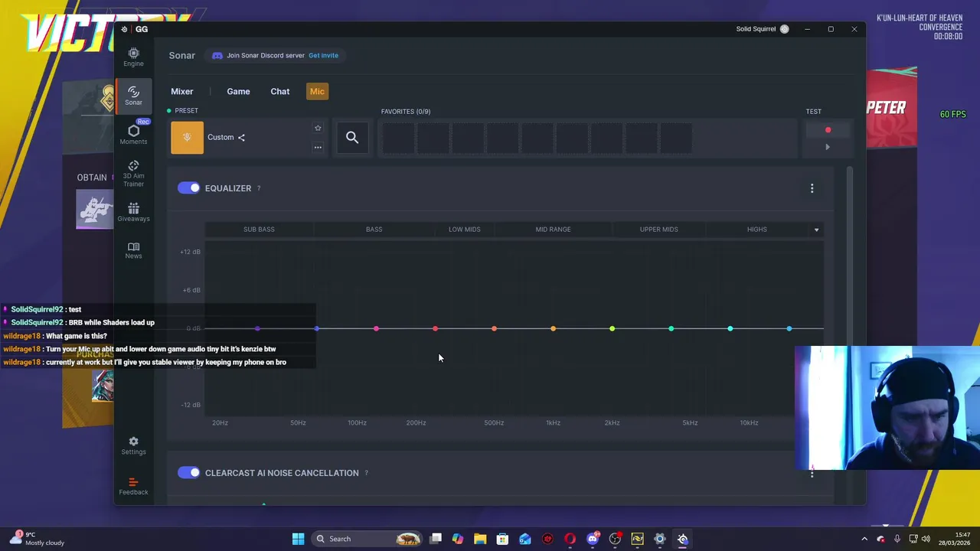
Task: Open Giveaways in the sidebar
Action: 133,212
